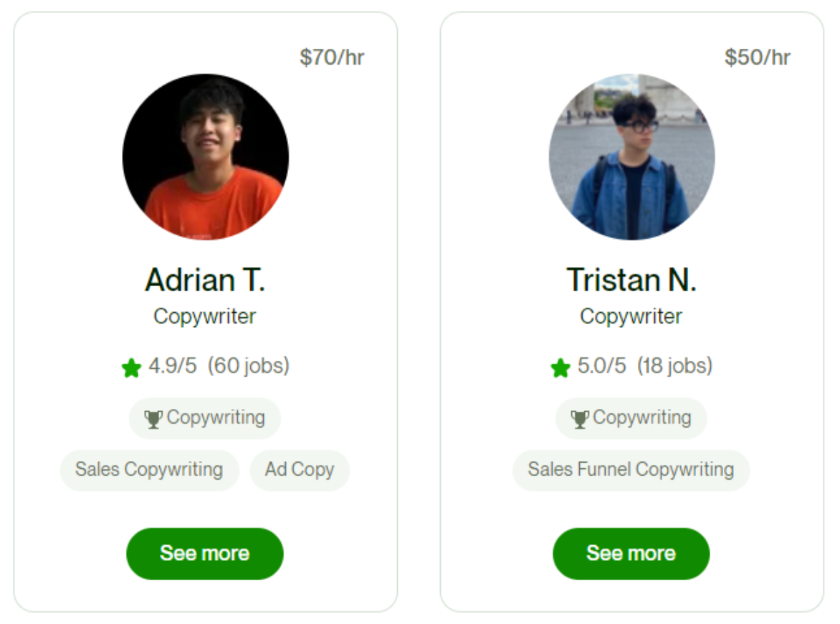Image resolution: width=840 pixels, height=624 pixels.
Task: Click Adrian's 4.9/5 rating text
Action: pyautogui.click(x=172, y=366)
